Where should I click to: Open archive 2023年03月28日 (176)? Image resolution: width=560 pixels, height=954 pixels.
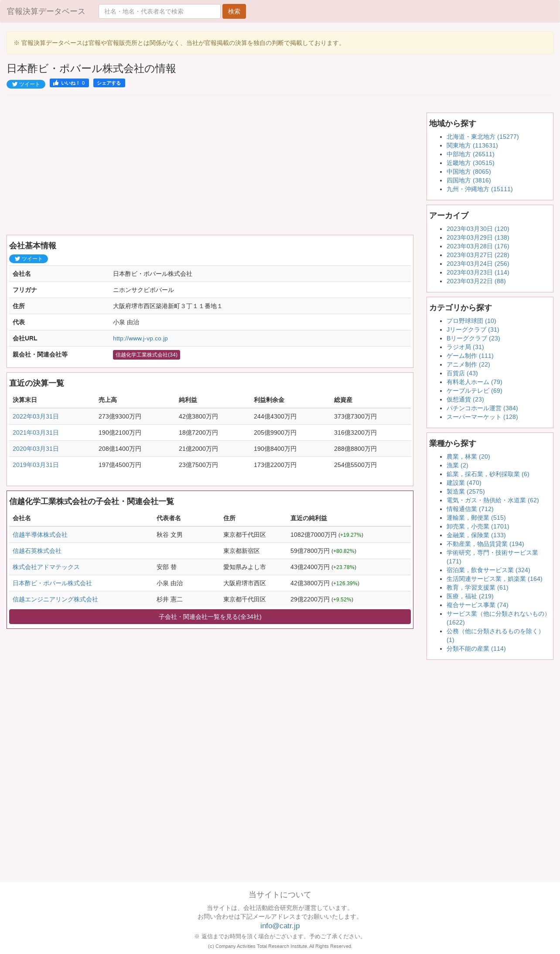click(x=478, y=247)
